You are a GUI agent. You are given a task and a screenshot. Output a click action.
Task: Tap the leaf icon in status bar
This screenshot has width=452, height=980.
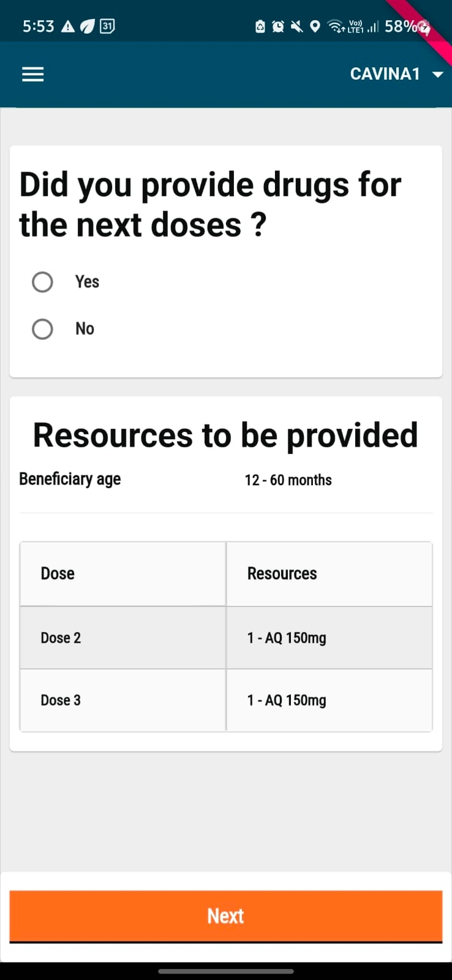(88, 26)
